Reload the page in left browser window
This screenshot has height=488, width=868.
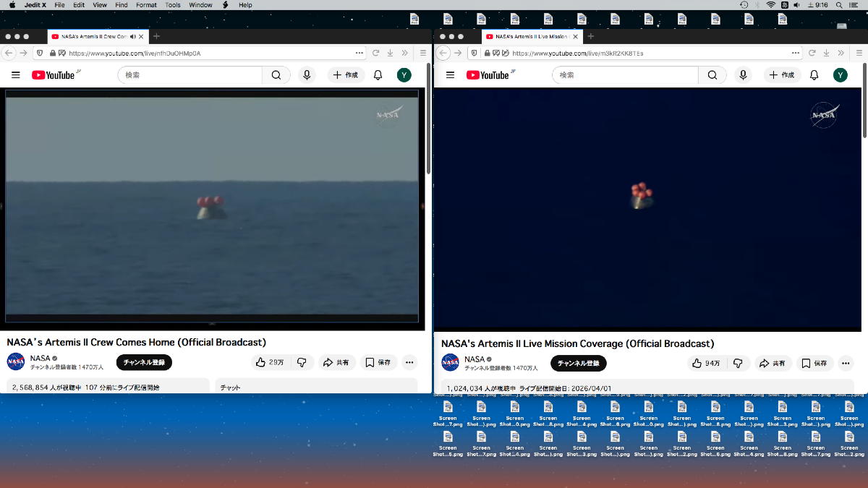375,53
